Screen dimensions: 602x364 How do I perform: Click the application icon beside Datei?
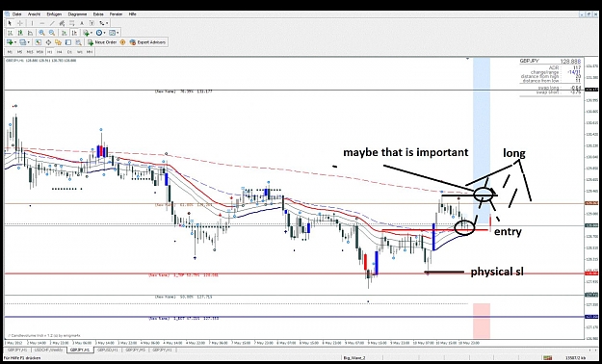click(x=8, y=14)
